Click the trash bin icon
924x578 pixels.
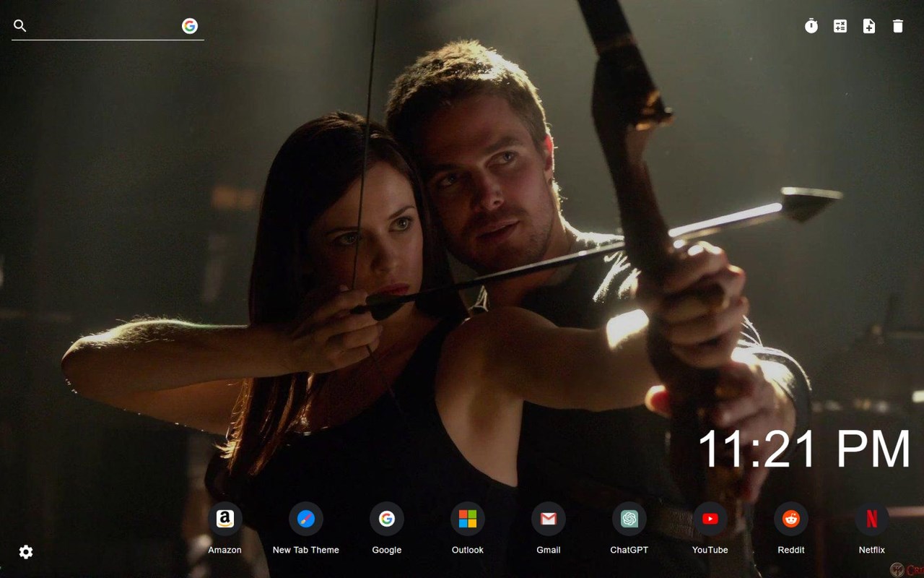[898, 26]
